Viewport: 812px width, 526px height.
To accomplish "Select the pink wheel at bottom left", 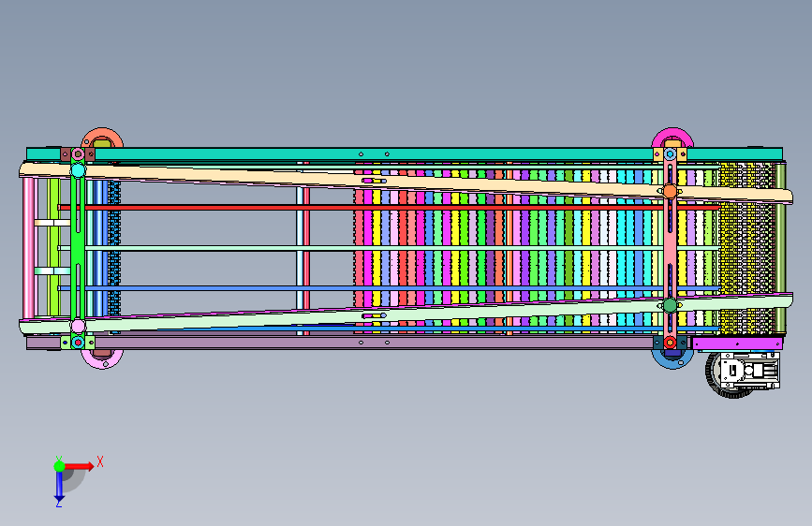I will 102,358.
